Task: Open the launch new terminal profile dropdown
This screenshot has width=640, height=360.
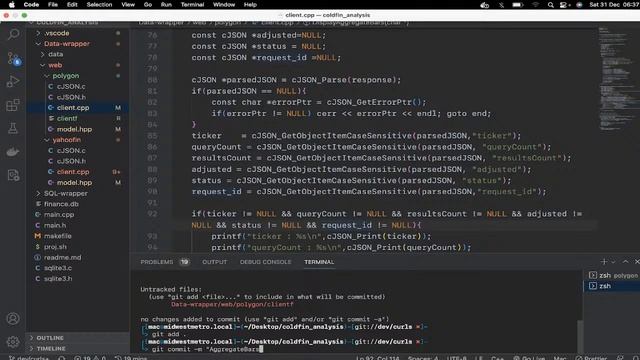Action: coord(613,262)
